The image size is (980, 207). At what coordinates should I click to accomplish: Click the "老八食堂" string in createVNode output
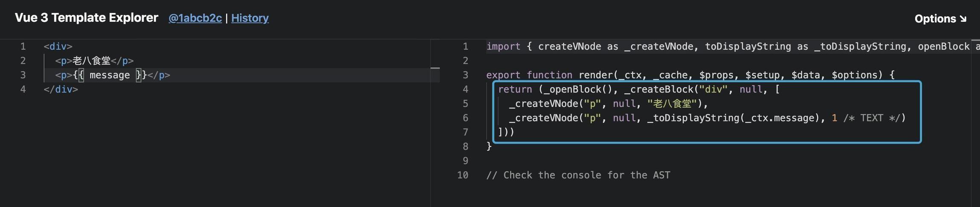[x=672, y=103]
